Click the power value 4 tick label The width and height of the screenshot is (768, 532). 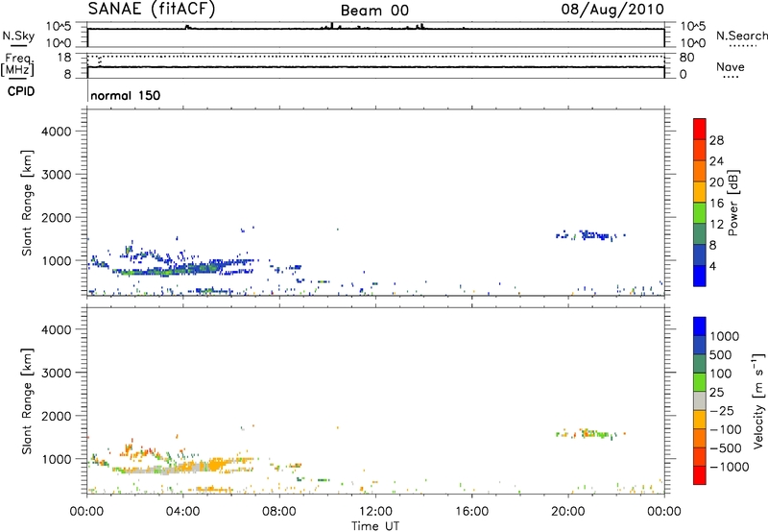pyautogui.click(x=712, y=265)
